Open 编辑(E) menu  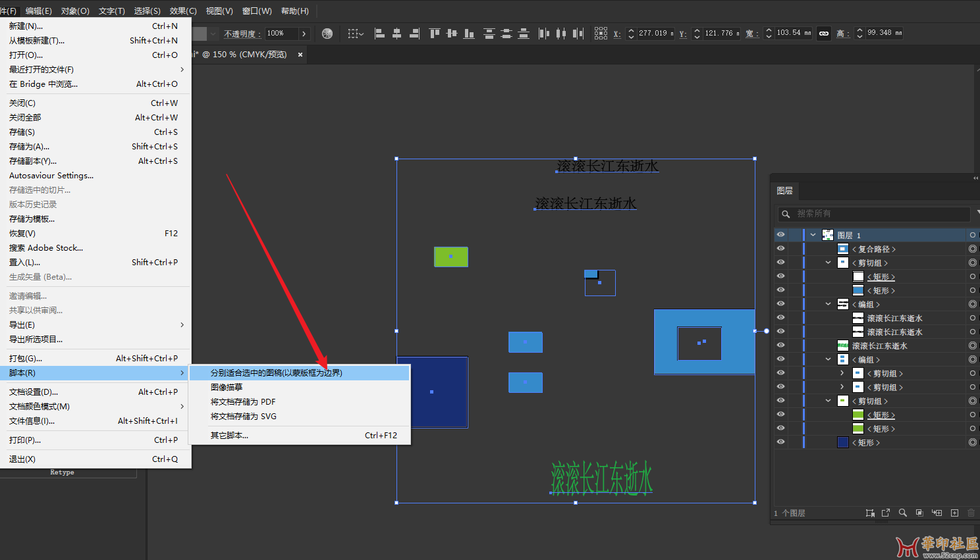38,11
